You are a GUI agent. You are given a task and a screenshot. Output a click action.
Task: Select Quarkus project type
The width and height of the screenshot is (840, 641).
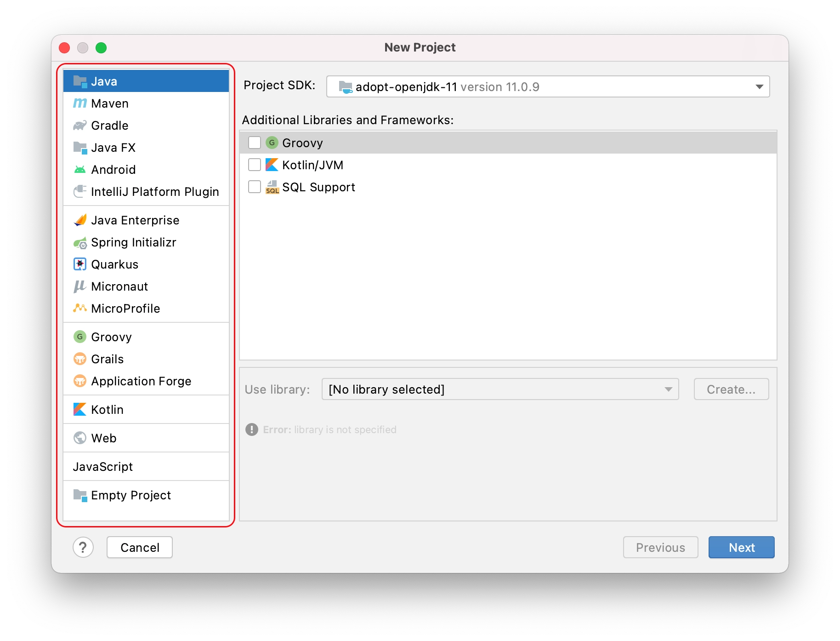[146, 264]
